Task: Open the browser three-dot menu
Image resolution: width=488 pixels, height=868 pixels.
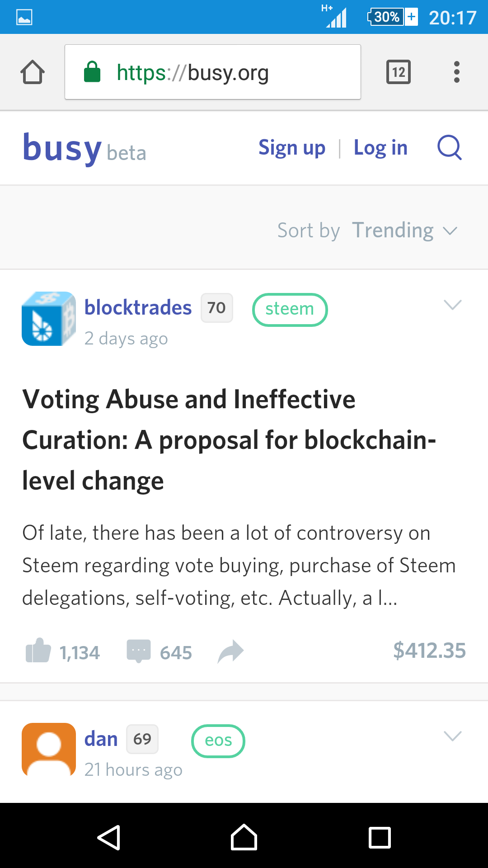Action: (x=456, y=72)
